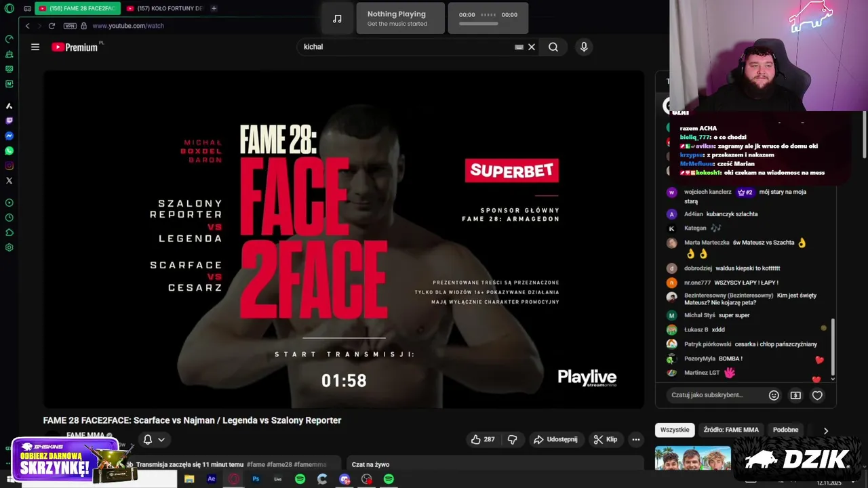
Task: Open File Explorer from the taskbar
Action: 189,479
